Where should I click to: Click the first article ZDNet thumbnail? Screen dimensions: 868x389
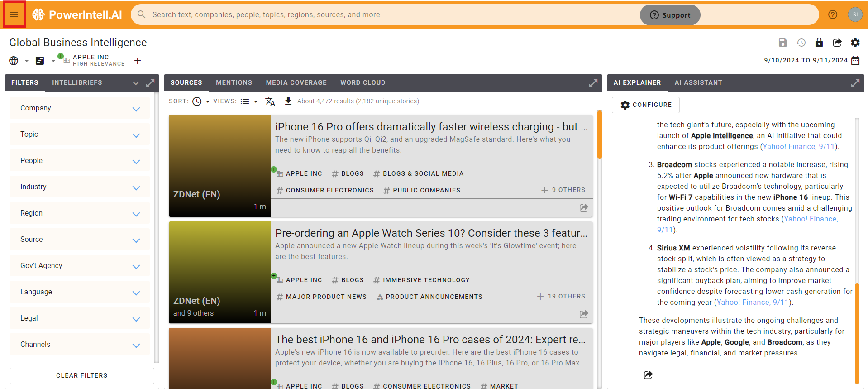pos(219,166)
